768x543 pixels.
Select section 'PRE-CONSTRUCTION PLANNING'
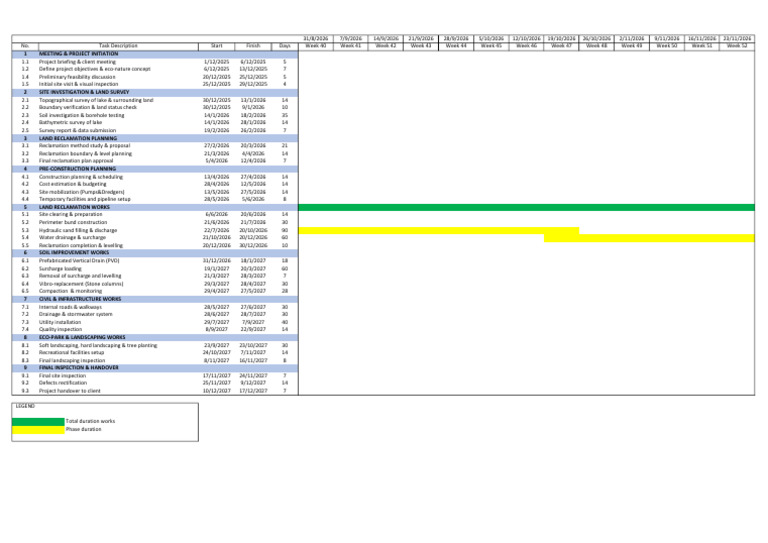77,169
